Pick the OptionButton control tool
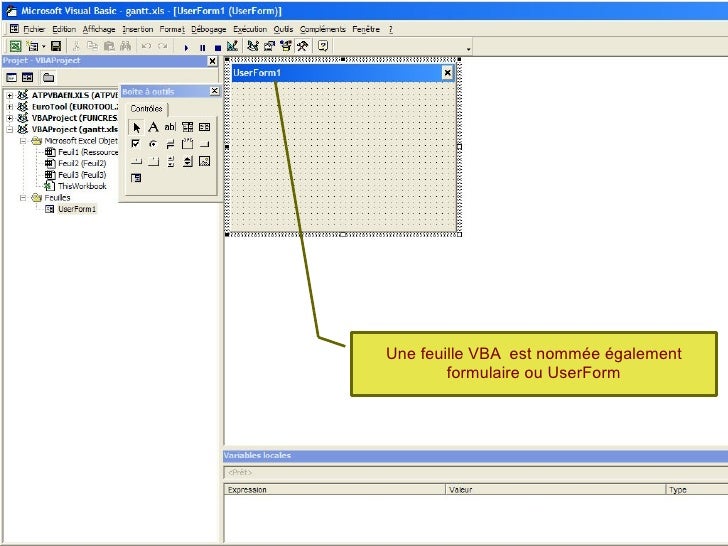The width and height of the screenshot is (728, 546). [x=153, y=144]
